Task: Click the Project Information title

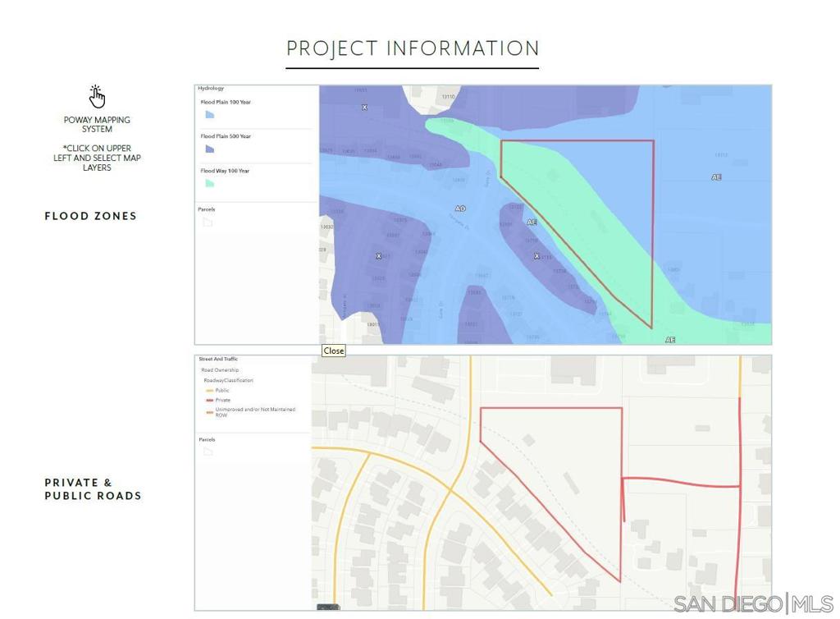Action: tap(413, 48)
